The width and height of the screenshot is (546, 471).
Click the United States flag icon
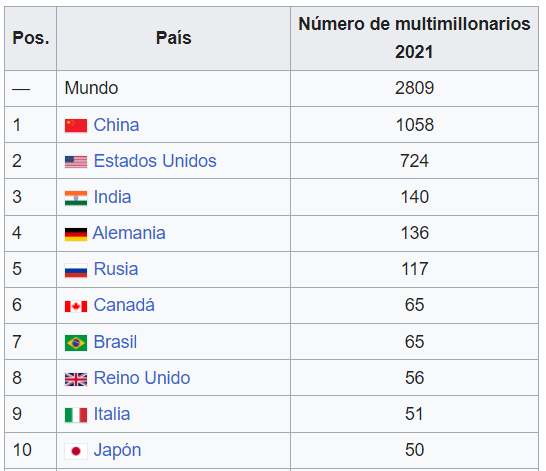click(x=76, y=162)
